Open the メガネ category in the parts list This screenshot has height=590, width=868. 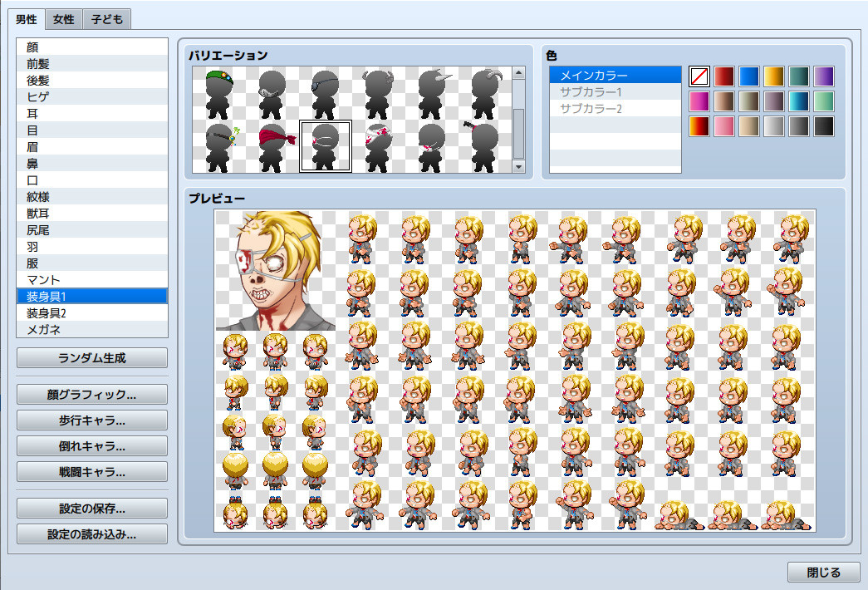(91, 329)
